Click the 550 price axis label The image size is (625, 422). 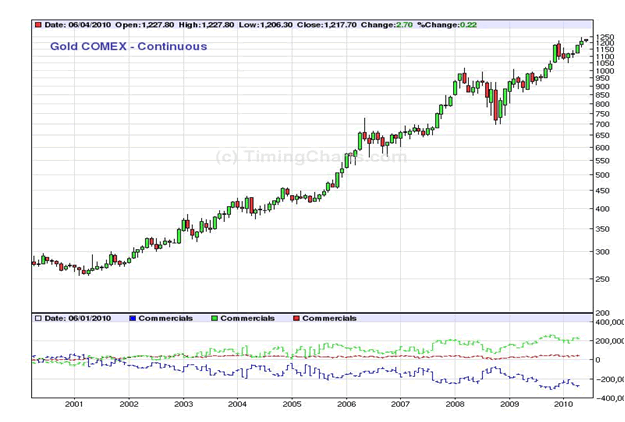(603, 161)
